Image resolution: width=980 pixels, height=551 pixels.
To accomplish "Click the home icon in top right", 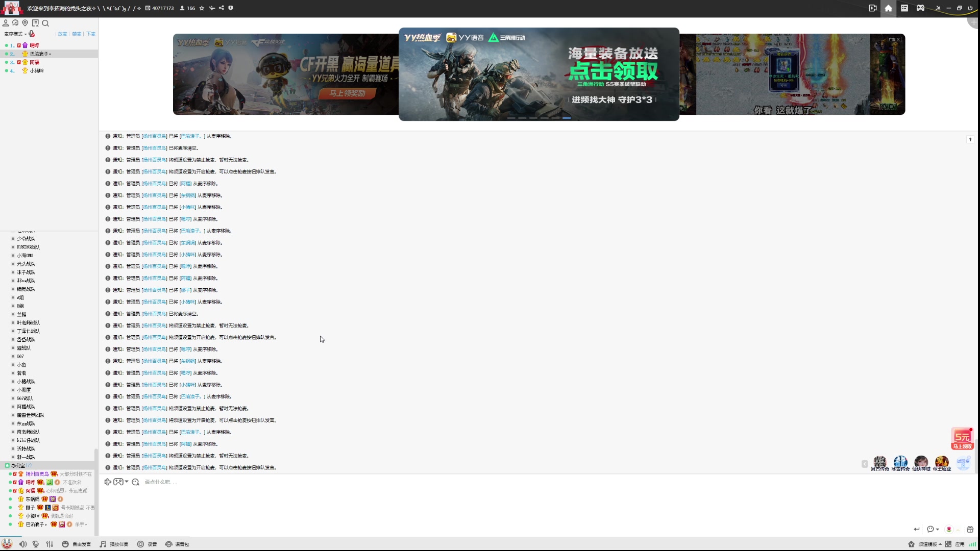I will pyautogui.click(x=889, y=8).
